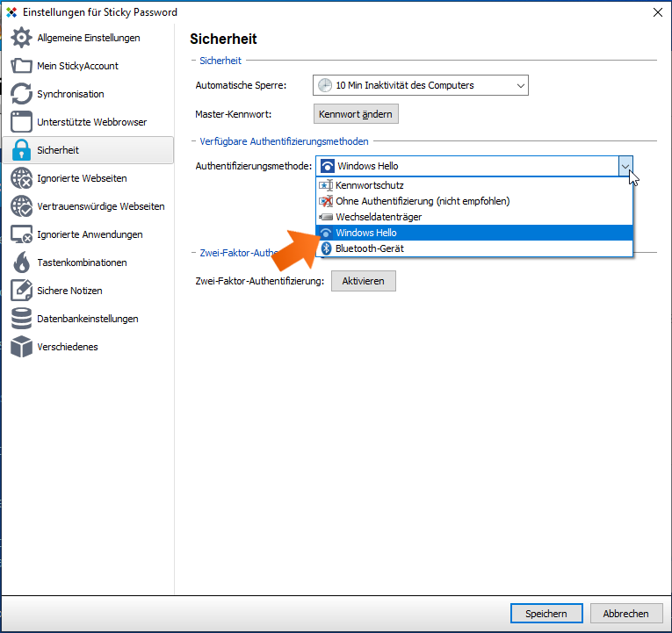
Task: Click the monitor icon for Ignorierte Anwendungen
Action: [x=21, y=234]
